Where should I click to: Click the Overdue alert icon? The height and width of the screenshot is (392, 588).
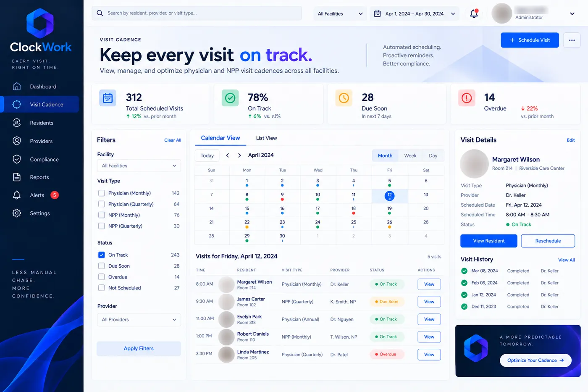coord(467,98)
